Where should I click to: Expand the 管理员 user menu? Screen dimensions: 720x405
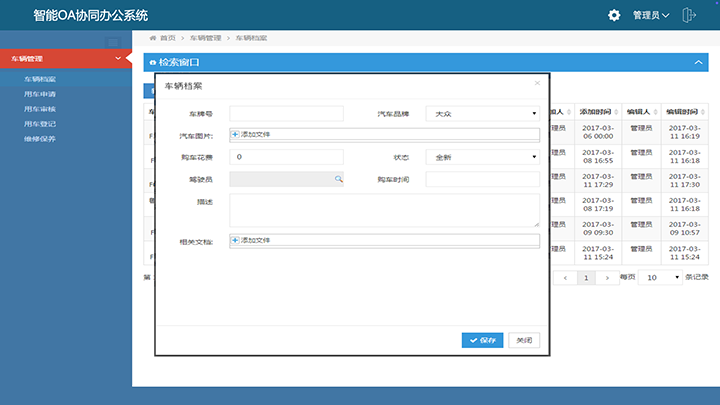coord(651,15)
